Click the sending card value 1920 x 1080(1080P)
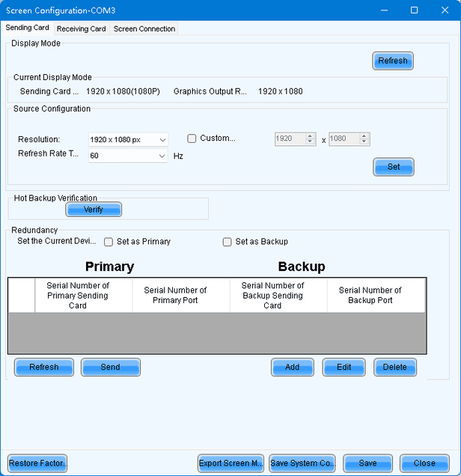Viewport: 461px width, 476px height. [123, 91]
